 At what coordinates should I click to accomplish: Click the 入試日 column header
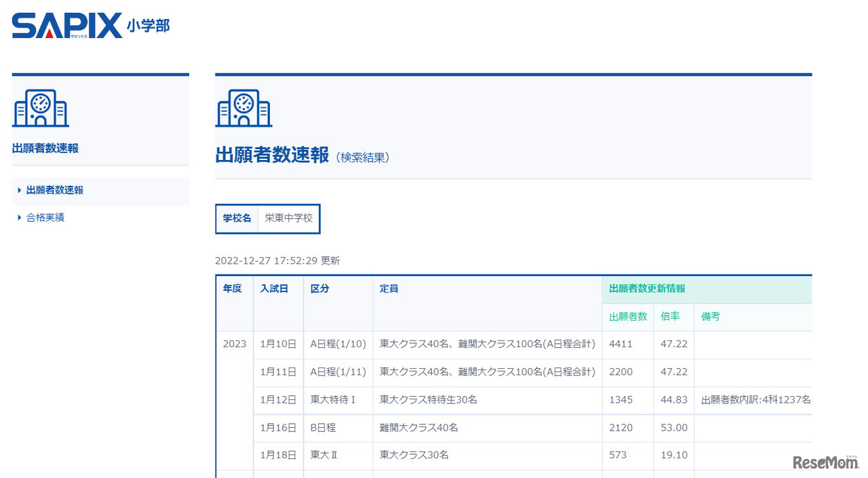point(274,289)
